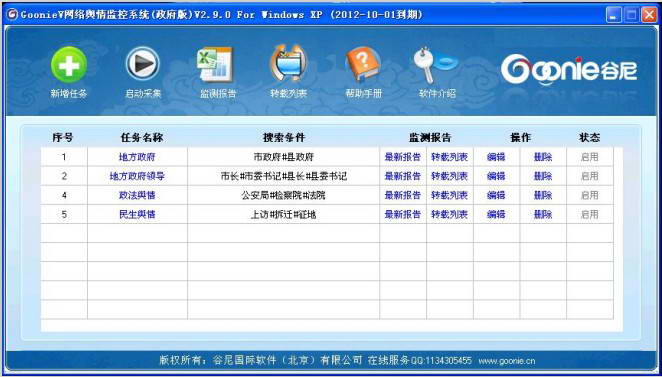662x377 pixels.
Task: Click serial number 4 cell
Action: pos(64,195)
